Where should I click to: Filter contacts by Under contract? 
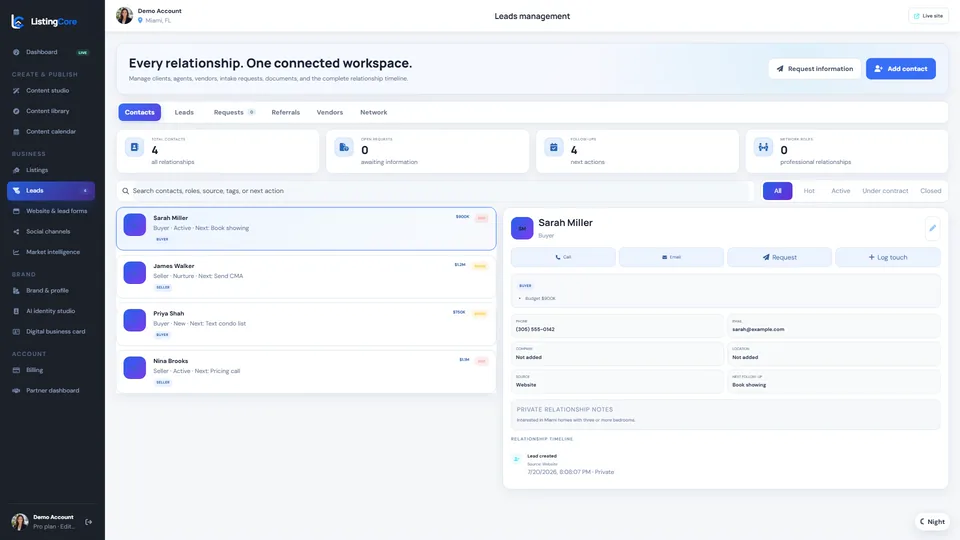885,191
